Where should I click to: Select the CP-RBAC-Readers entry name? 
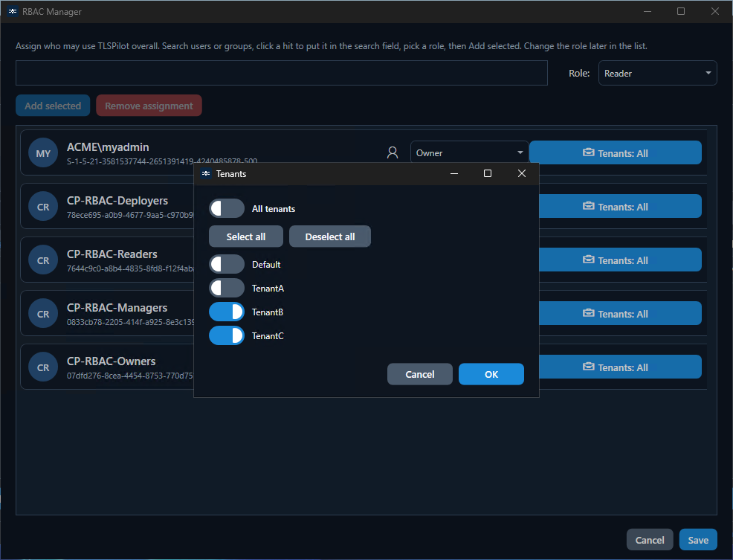tap(112, 254)
